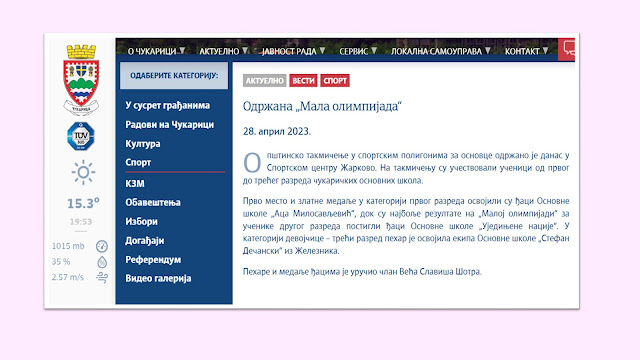640x360 pixels.
Task: Select the Култура category
Action: pyautogui.click(x=143, y=144)
